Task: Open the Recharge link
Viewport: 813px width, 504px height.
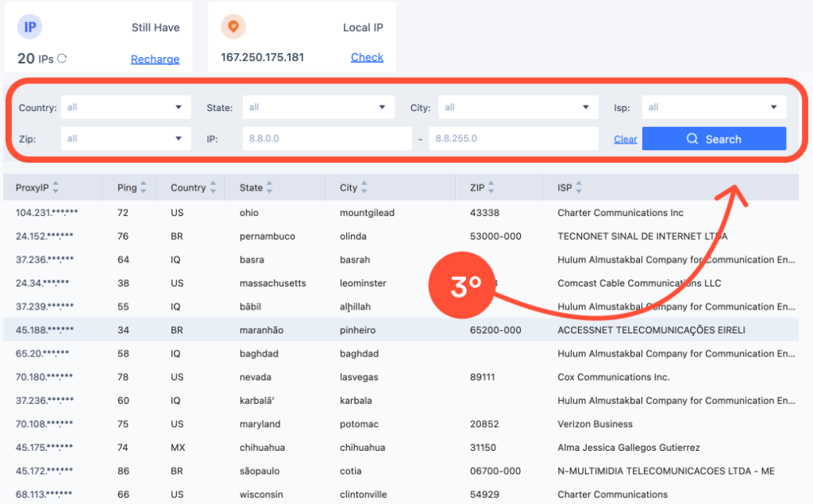Action: point(155,59)
